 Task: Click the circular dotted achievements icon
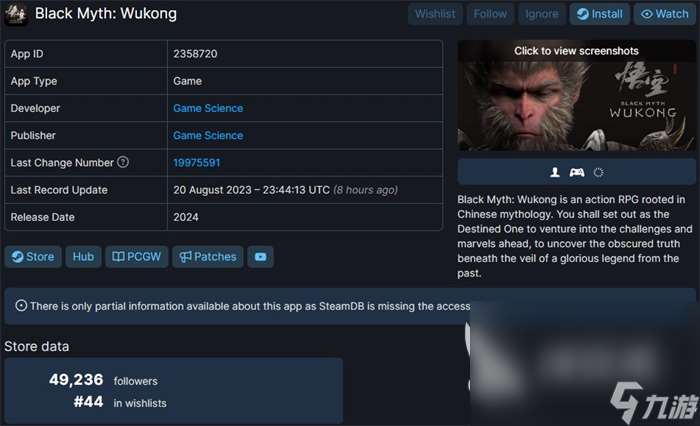point(598,172)
